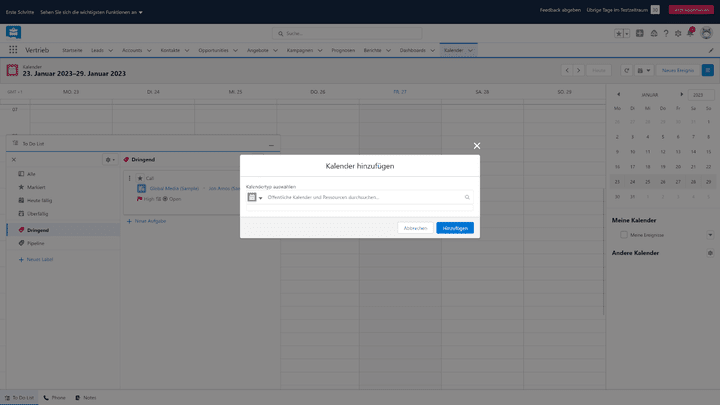Click the search magnifier in dialog field
Viewport: 720px width, 405px height.
(467, 197)
